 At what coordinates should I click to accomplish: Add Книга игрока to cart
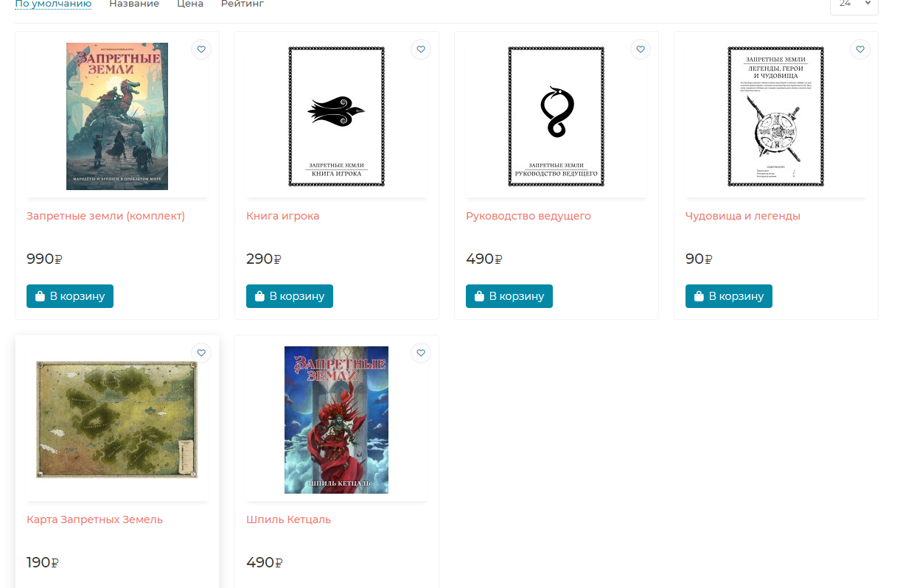[290, 296]
